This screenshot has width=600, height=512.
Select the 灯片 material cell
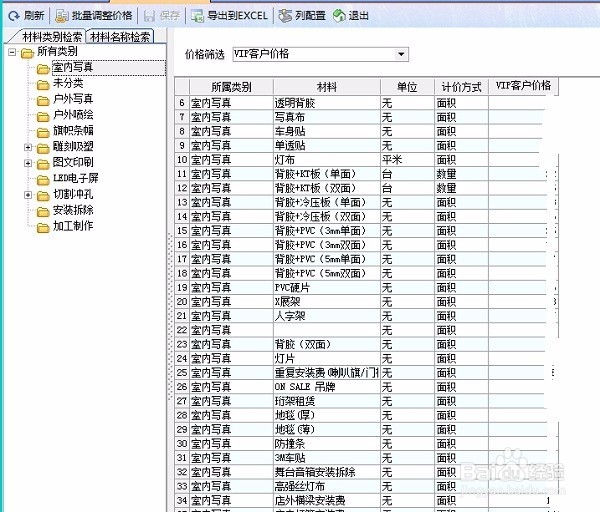click(327, 359)
